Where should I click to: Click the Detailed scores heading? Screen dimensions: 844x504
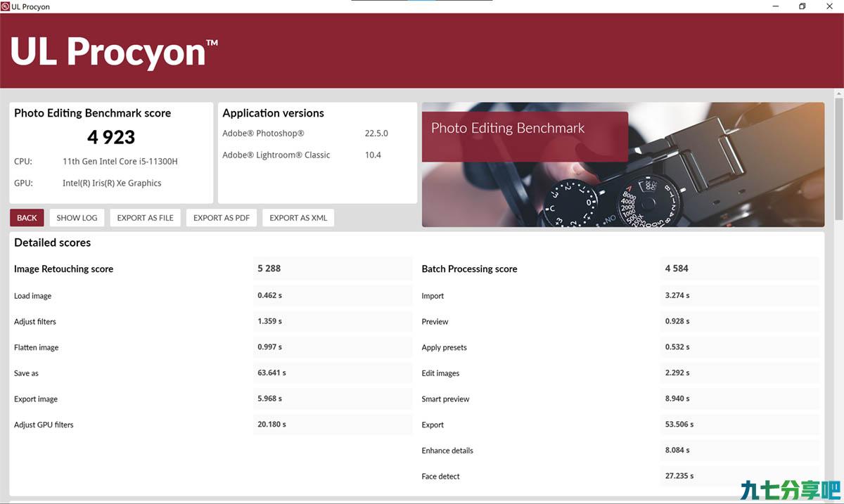point(52,243)
